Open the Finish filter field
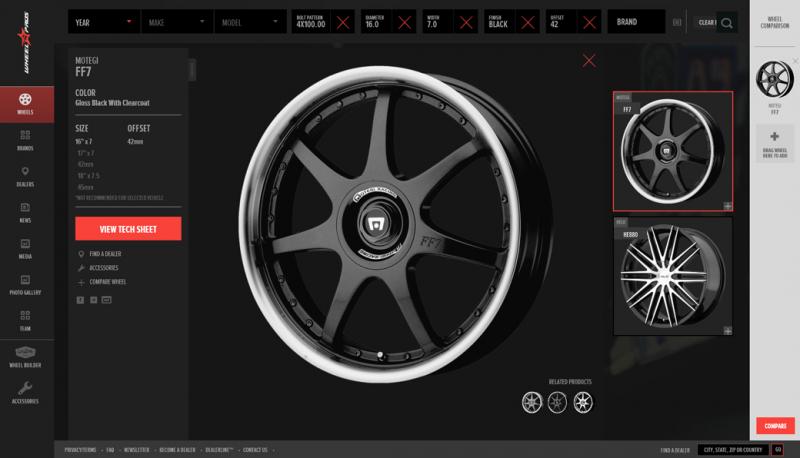800x458 pixels. point(501,22)
